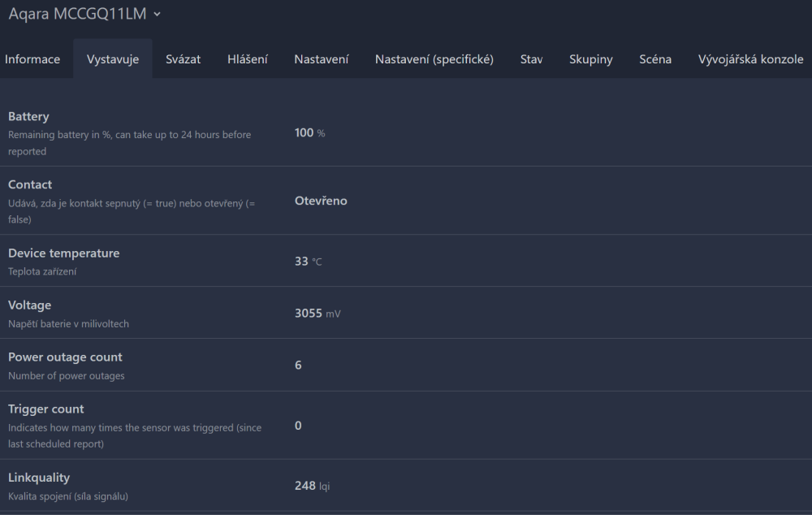Click the Voltage label
Viewport: 812px width, 515px height.
(29, 305)
